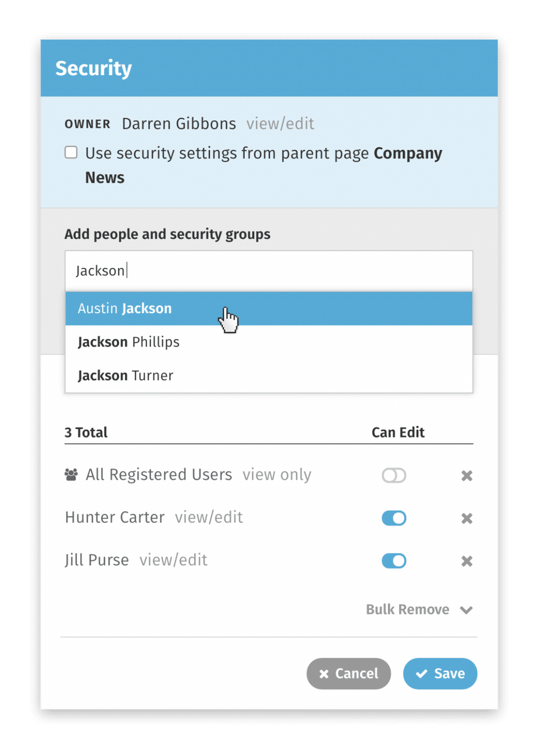Viewport: 539px width, 756px height.
Task: Open the Bulk Remove menu
Action: click(x=408, y=609)
